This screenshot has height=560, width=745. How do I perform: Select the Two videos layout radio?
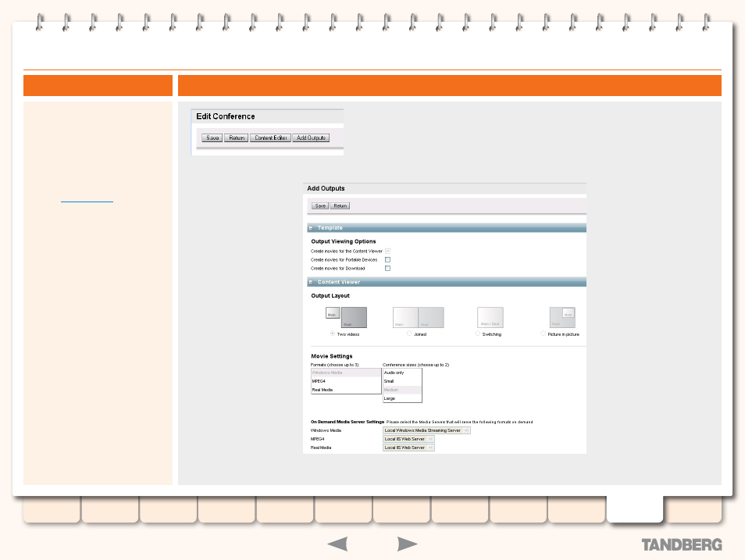[333, 334]
